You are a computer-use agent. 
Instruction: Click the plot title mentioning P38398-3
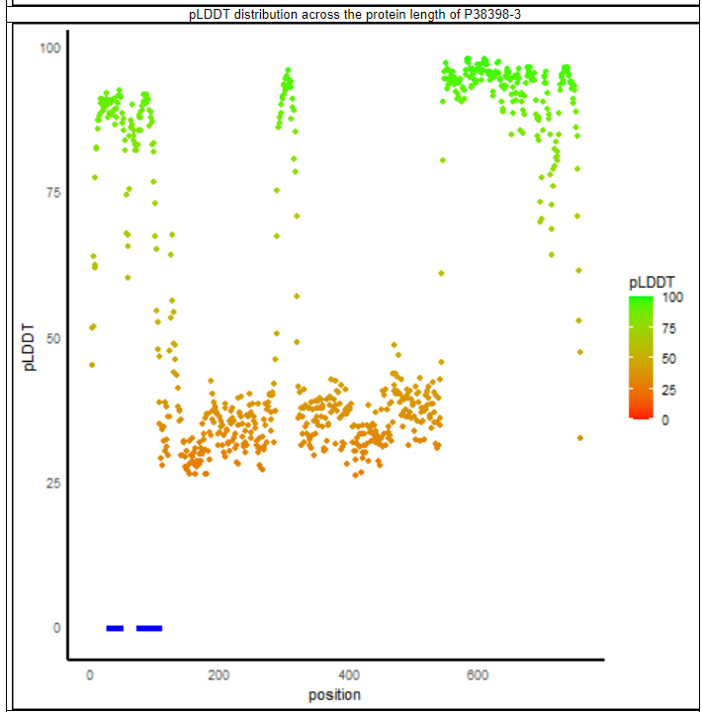click(x=355, y=14)
